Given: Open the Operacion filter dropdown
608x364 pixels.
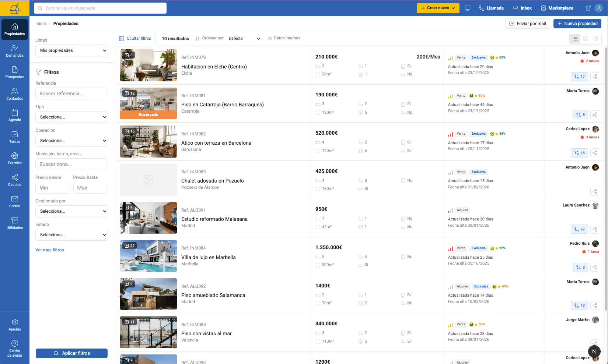Looking at the screenshot, I should coord(71,141).
